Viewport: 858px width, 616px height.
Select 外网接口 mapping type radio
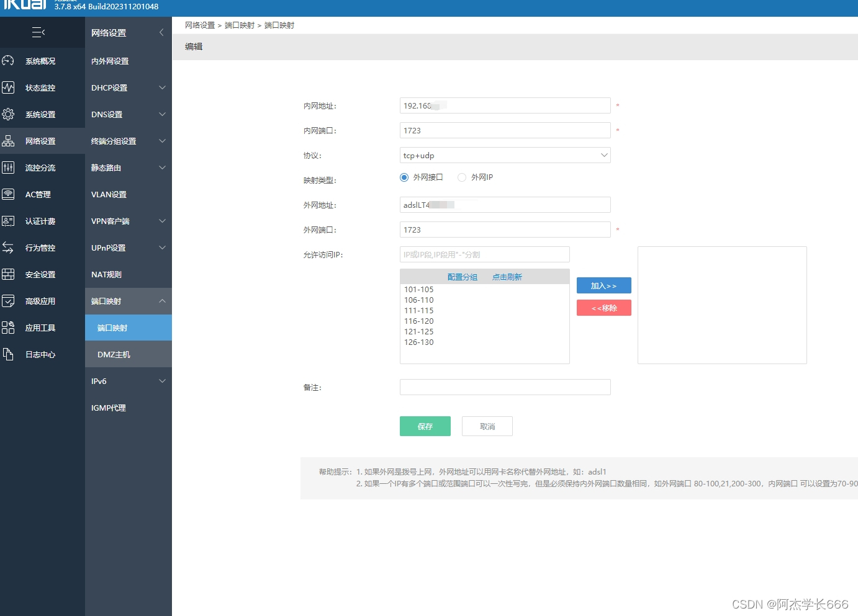tap(404, 177)
